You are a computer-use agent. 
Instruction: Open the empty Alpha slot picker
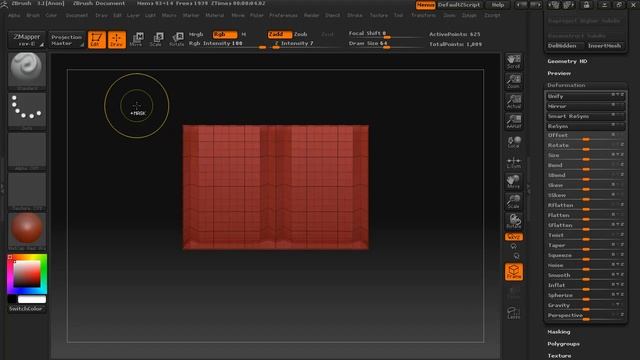(27, 151)
